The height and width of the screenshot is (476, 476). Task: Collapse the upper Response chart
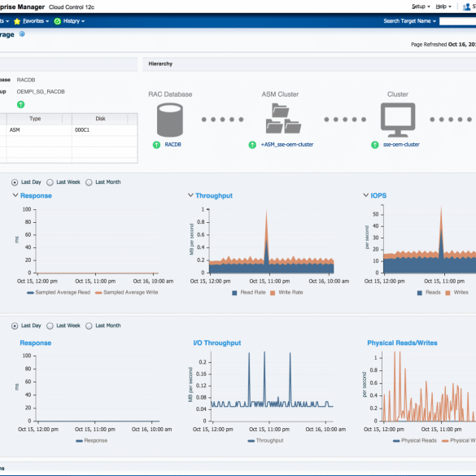[15, 195]
